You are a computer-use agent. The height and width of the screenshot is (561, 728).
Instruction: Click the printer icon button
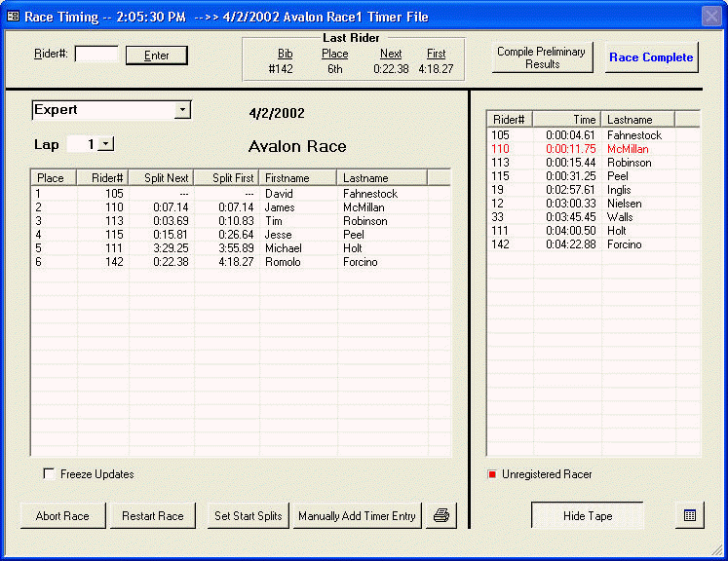[441, 515]
